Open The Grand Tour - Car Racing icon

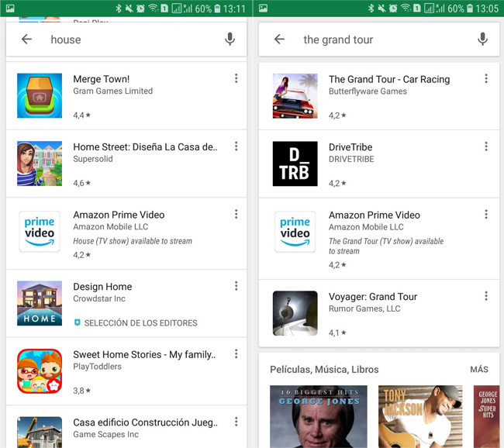(295, 96)
